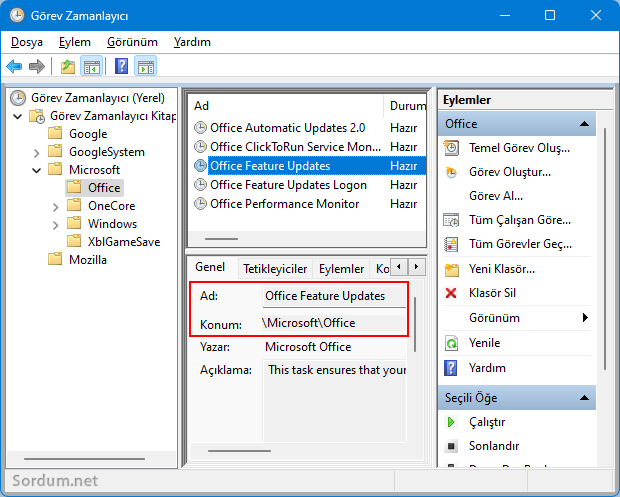
Task: Open the Dosya menu
Action: pyautogui.click(x=27, y=42)
